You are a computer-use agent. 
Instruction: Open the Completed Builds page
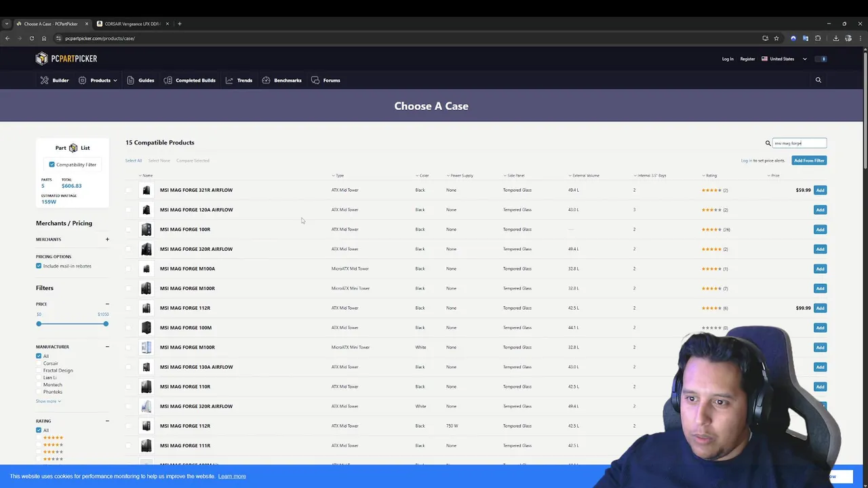189,80
